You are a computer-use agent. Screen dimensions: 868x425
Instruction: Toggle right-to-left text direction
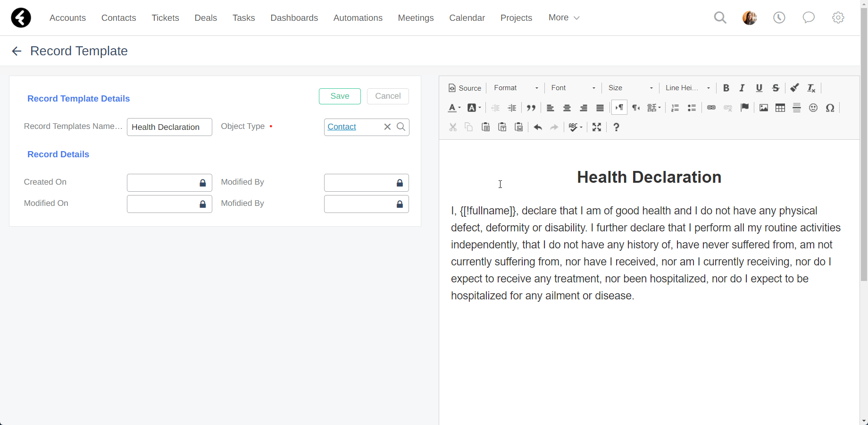[636, 108]
